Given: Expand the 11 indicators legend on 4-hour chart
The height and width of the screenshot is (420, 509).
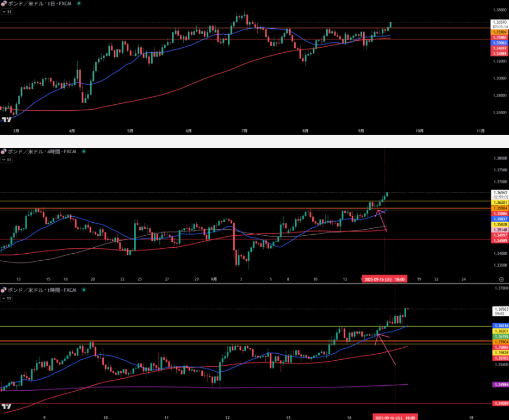Looking at the screenshot, I should point(7,160).
